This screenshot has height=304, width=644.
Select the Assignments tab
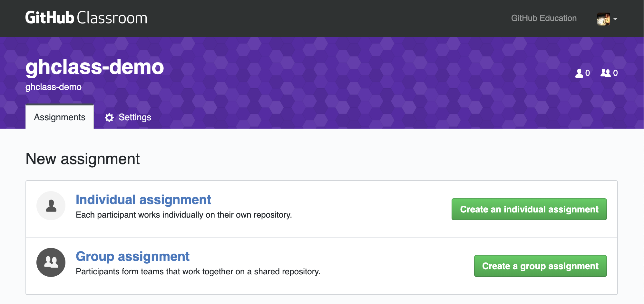pyautogui.click(x=60, y=117)
